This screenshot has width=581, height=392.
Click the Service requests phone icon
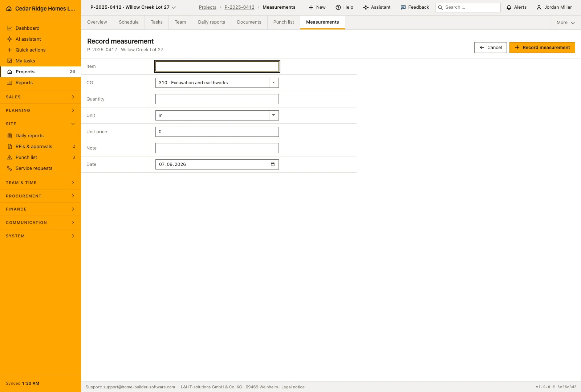pyautogui.click(x=10, y=168)
